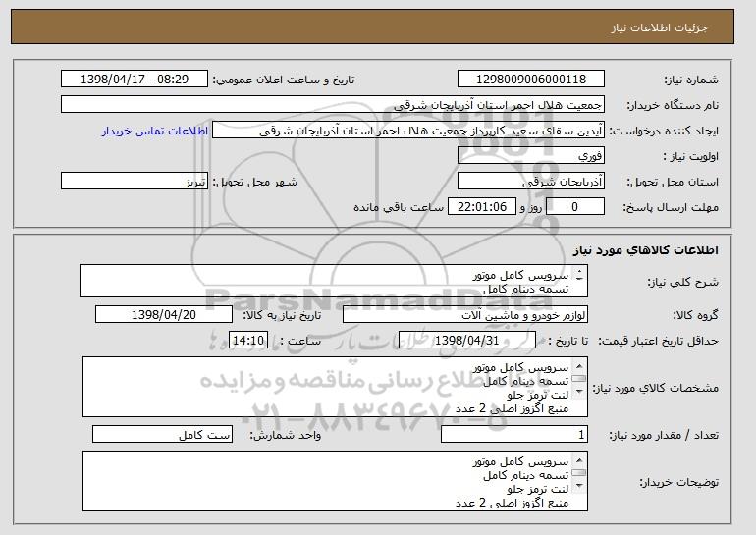
Task: Click the label شماره نیاز
Action: point(691,80)
